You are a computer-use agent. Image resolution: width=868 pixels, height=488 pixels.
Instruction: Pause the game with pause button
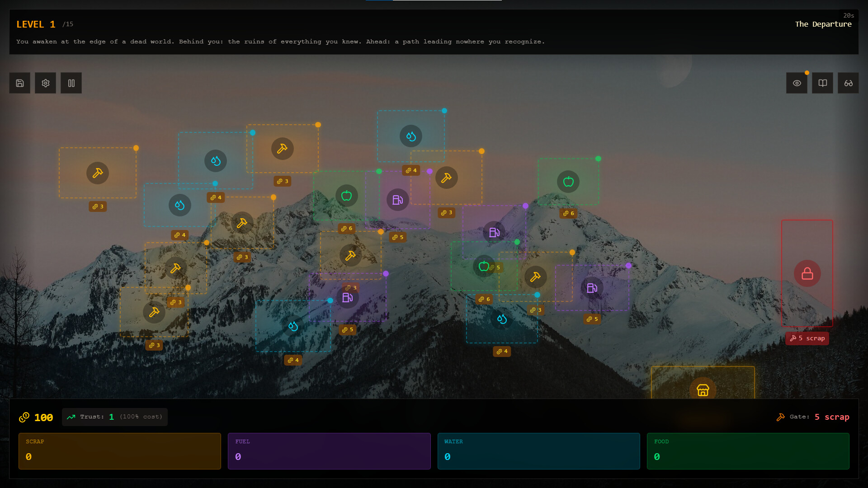(71, 83)
